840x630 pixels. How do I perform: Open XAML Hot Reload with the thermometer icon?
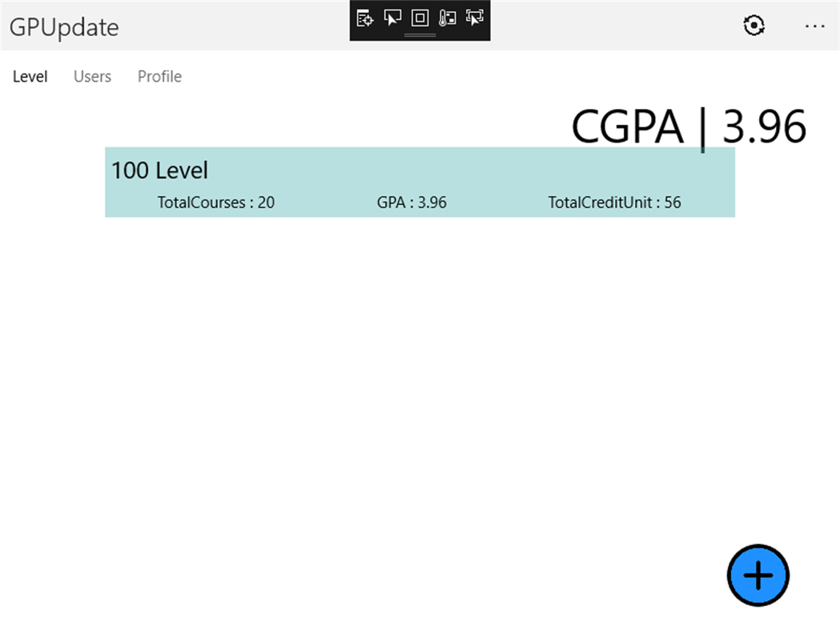tap(448, 18)
